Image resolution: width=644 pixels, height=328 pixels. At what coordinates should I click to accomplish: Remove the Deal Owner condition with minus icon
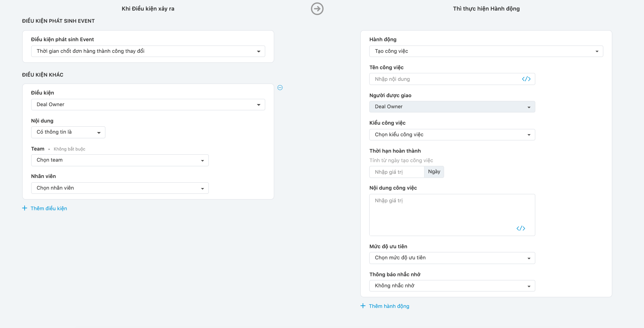280,88
